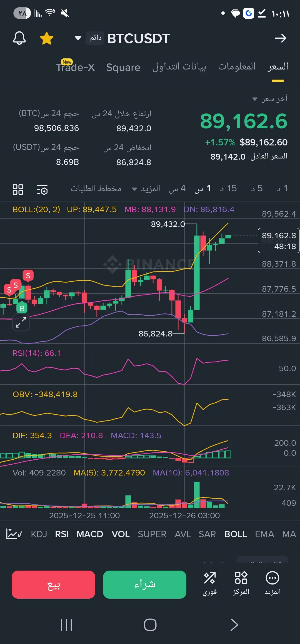Tap BTC volume value 98,506.836

pos(56,128)
